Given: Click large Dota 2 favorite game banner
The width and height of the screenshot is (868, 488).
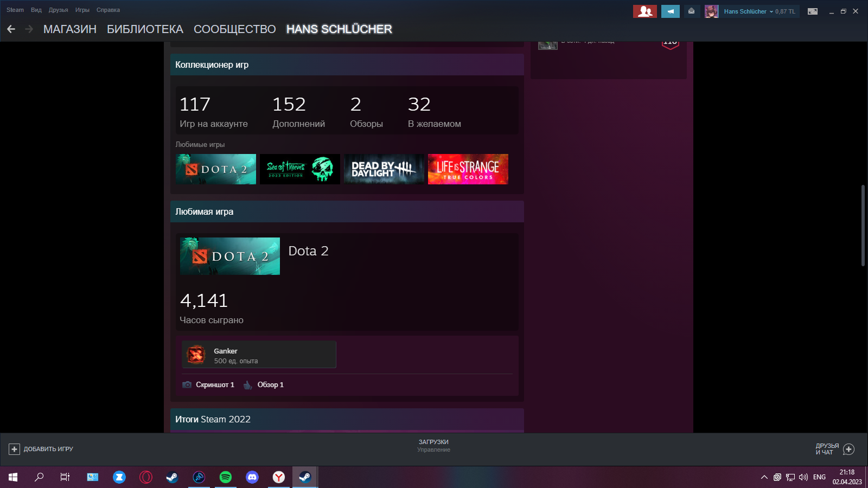Looking at the screenshot, I should (230, 256).
